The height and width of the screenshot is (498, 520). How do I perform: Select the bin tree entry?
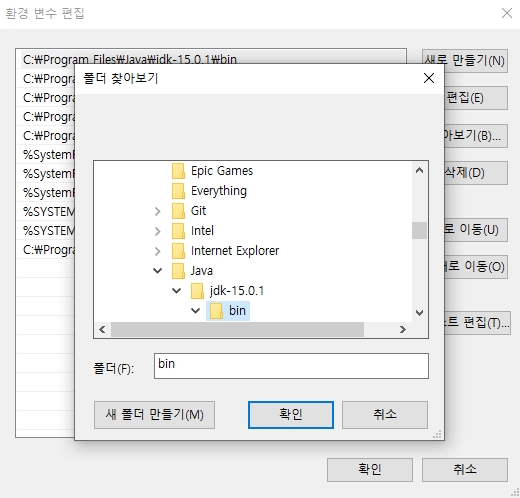click(x=237, y=311)
